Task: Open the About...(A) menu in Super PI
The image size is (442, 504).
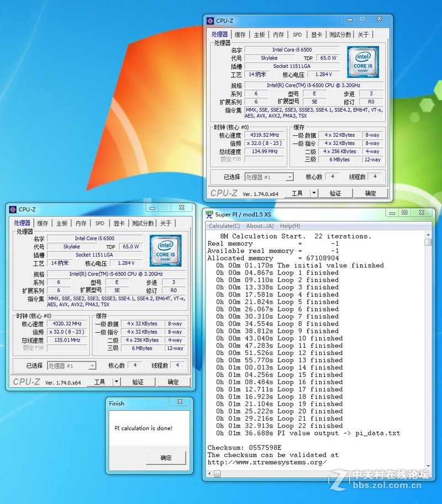Action: 260,226
